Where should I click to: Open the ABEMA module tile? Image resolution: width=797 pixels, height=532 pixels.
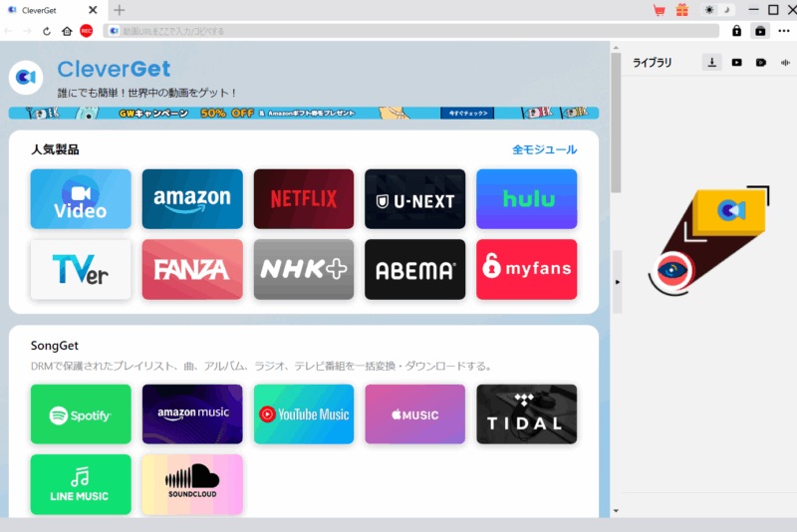coord(414,269)
